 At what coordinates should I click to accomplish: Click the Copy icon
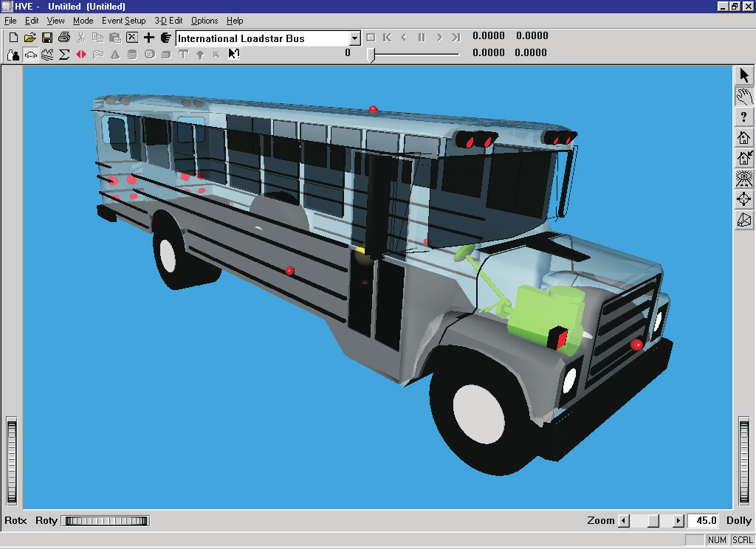point(98,38)
